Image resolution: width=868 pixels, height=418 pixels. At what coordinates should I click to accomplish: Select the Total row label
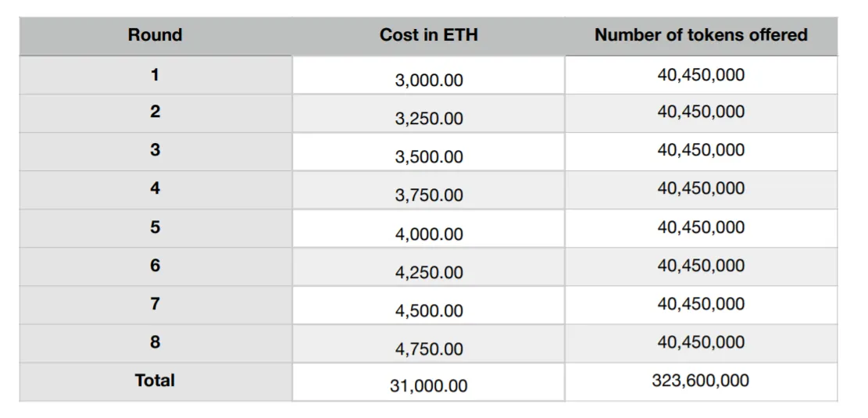click(155, 382)
